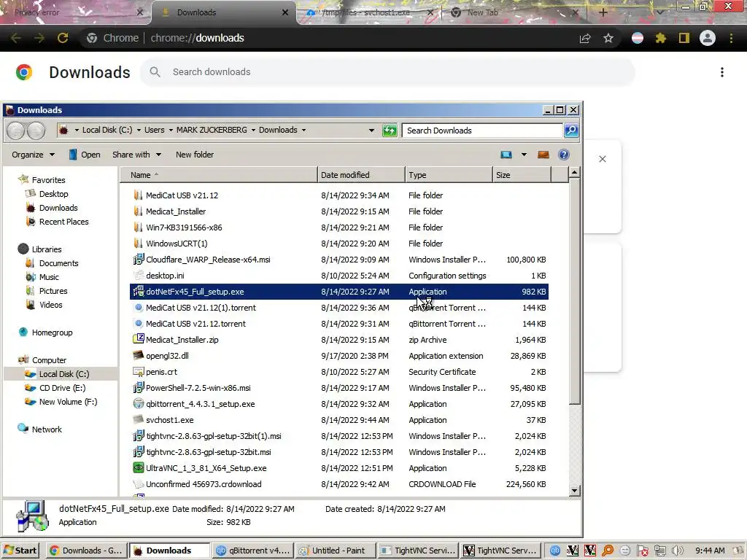This screenshot has width=747, height=560.
Task: Select Recent Places in the sidebar
Action: (64, 222)
